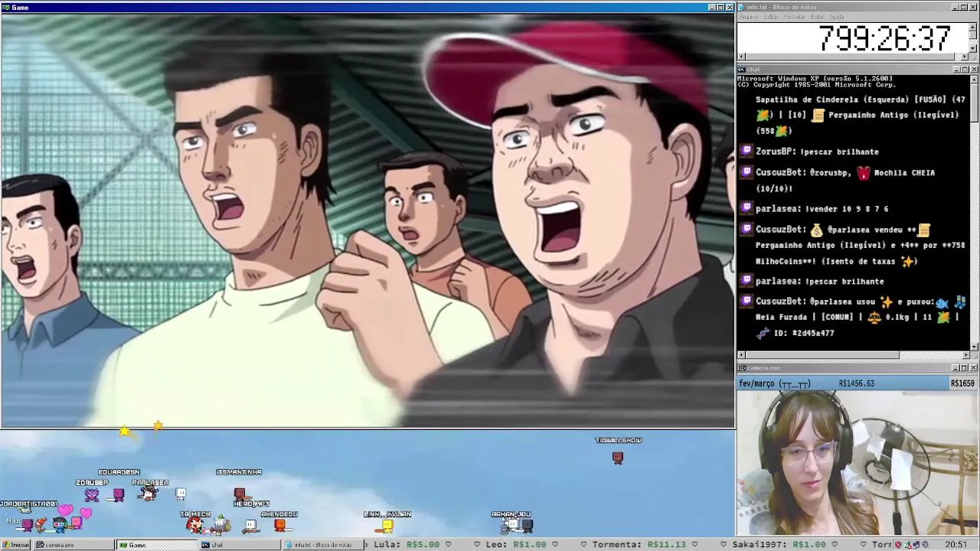Screen dimensions: 980x551
Task: Click Notepad horizontal scroll left arrow
Action: [x=741, y=57]
